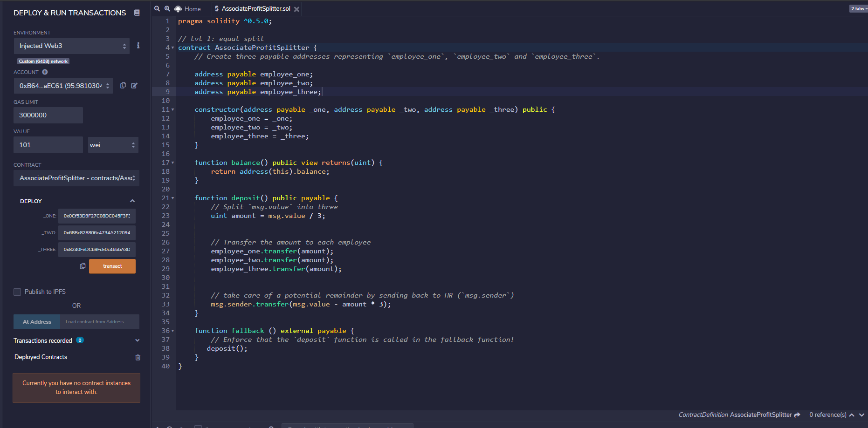Expand the Transactions recorded section
Screen dimensions: 868x428
click(138, 340)
